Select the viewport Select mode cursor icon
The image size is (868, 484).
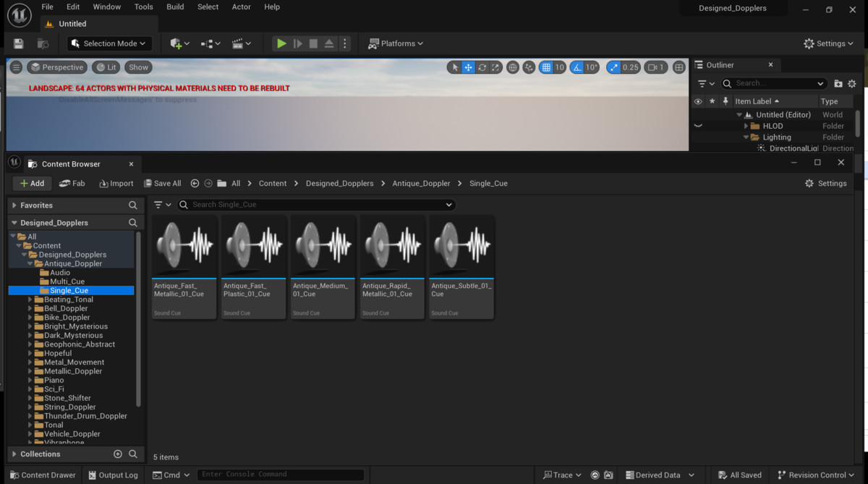click(x=454, y=67)
